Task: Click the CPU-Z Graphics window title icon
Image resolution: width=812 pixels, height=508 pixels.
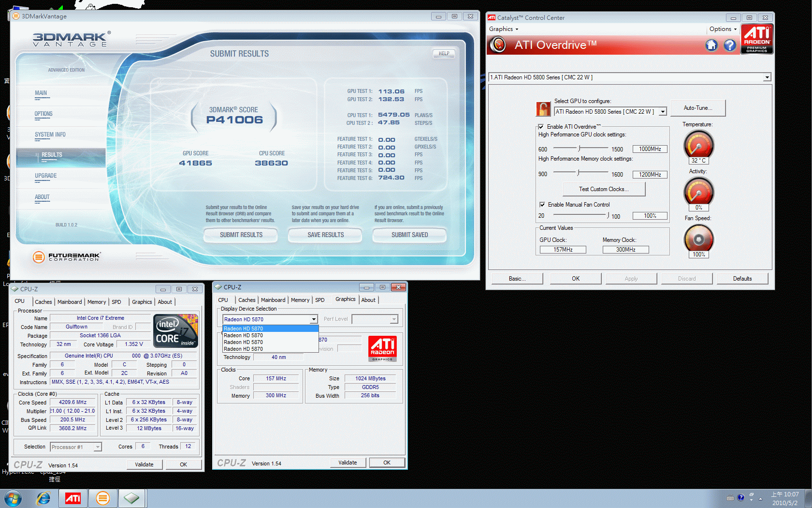Action: (218, 287)
